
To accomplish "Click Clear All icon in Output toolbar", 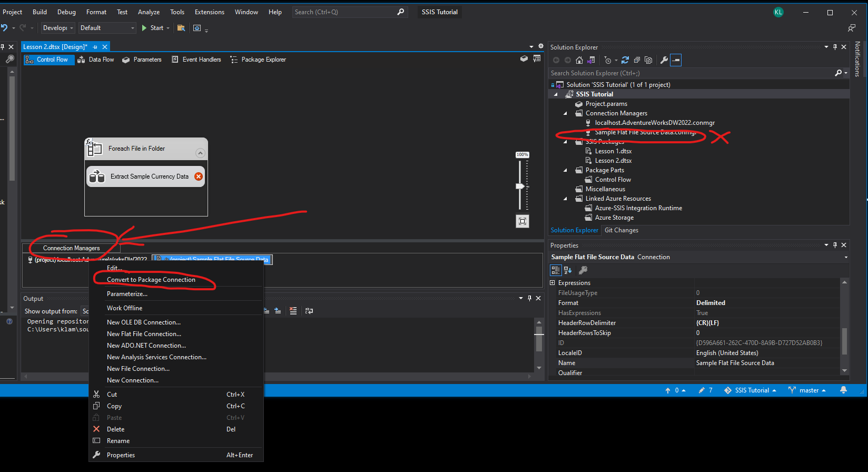I will point(293,311).
